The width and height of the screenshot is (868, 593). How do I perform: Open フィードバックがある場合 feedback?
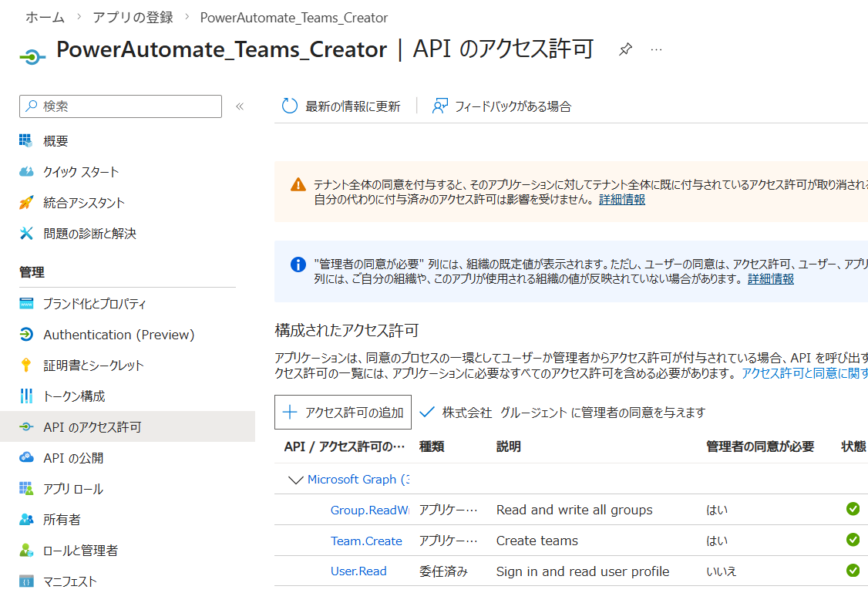pyautogui.click(x=502, y=106)
